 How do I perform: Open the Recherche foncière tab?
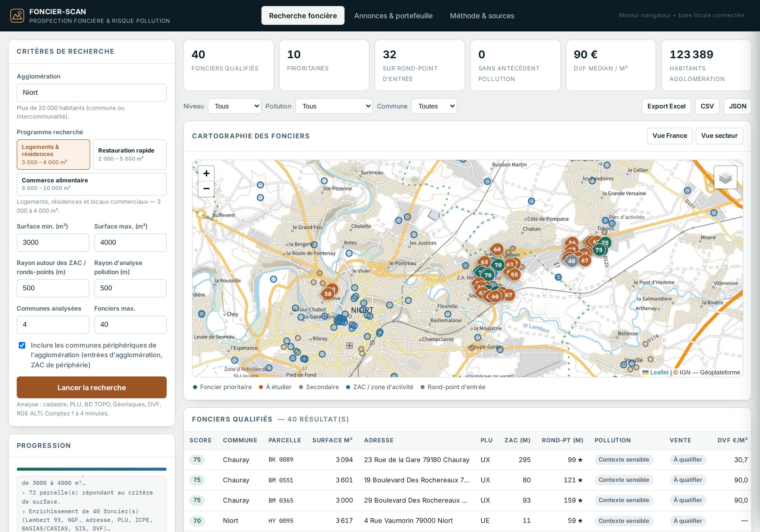[x=303, y=16]
